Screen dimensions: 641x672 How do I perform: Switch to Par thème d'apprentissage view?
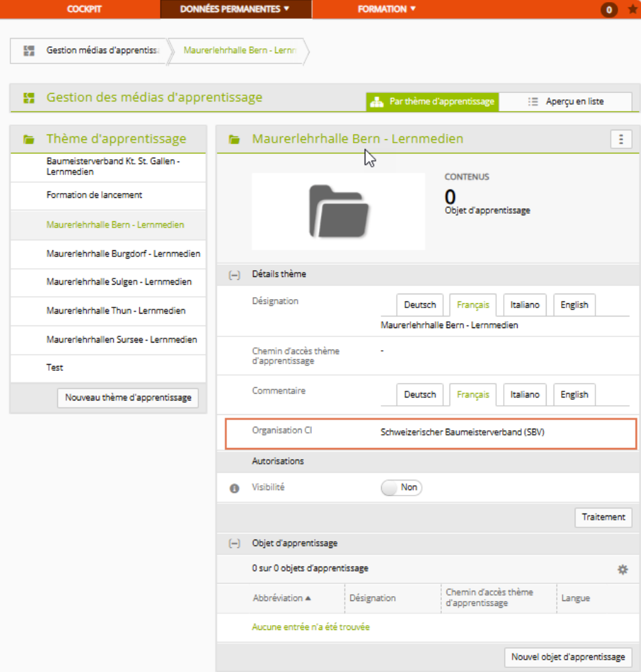(432, 101)
